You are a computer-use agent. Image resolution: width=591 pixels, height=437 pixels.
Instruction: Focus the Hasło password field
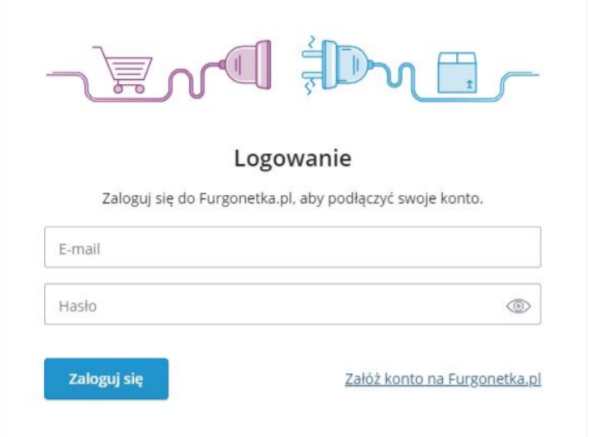point(292,304)
